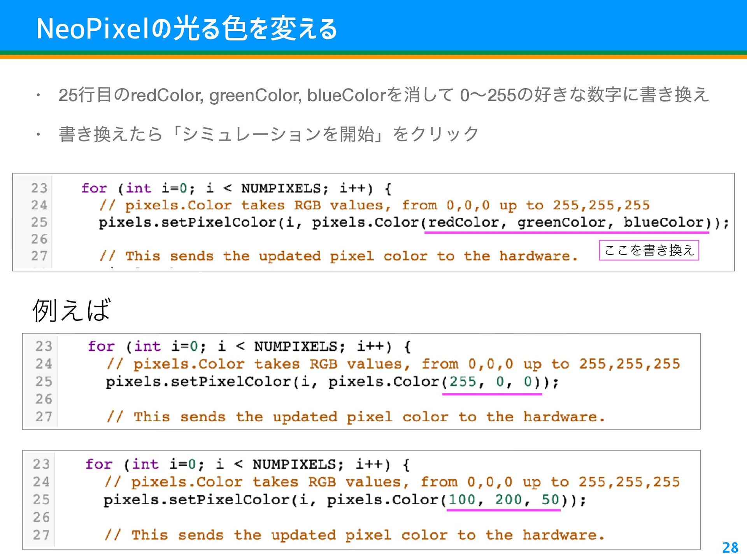747x560 pixels.
Task: Click line number 25 beside Color(100, 200, 50)
Action: click(41, 499)
